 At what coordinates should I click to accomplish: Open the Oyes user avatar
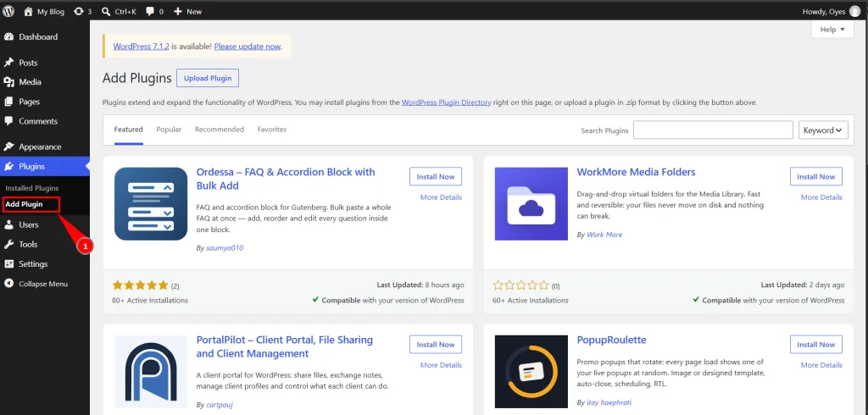(x=854, y=11)
